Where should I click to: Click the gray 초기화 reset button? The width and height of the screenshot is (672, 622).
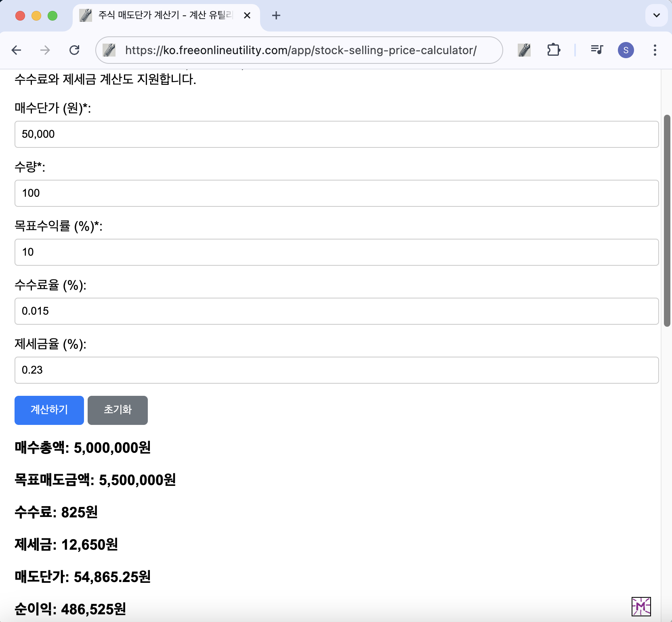[x=118, y=410]
